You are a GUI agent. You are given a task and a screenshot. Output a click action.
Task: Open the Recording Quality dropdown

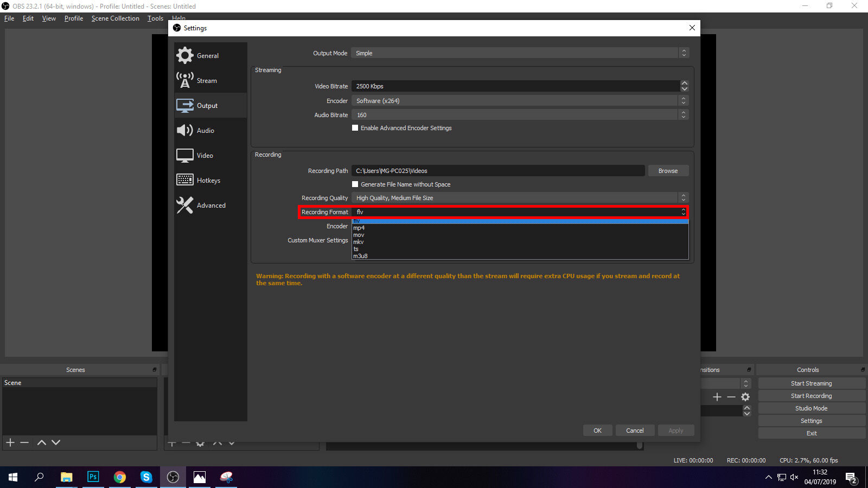tap(519, 198)
